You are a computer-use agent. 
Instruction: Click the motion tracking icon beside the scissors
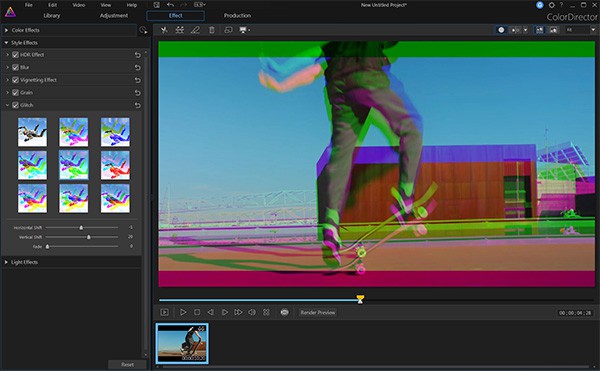coord(179,30)
